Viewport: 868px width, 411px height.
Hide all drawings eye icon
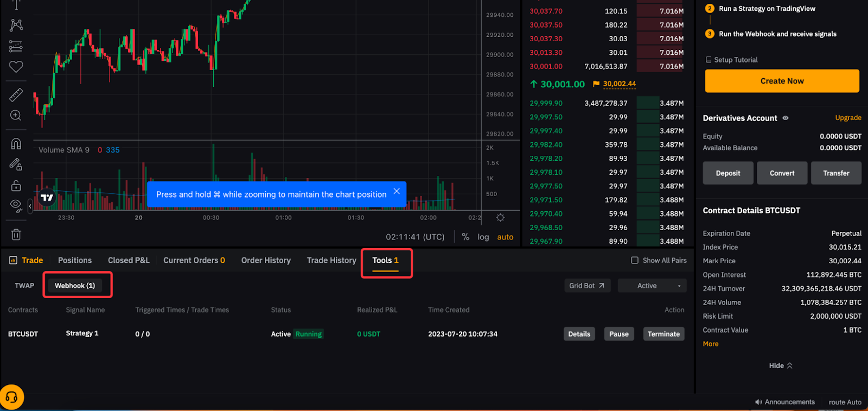(x=16, y=205)
